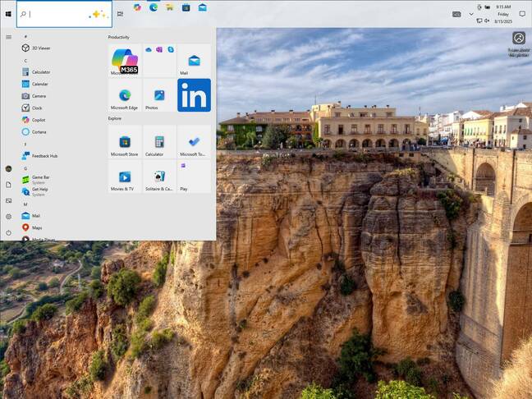This screenshot has width=532, height=399.
Task: Open the touch keyboard tray icon
Action: coord(456,14)
